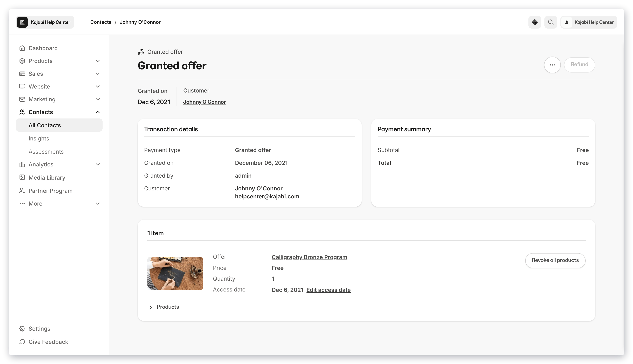This screenshot has width=633, height=364.
Task: Click the 'Transaction details' heading
Action: (171, 129)
